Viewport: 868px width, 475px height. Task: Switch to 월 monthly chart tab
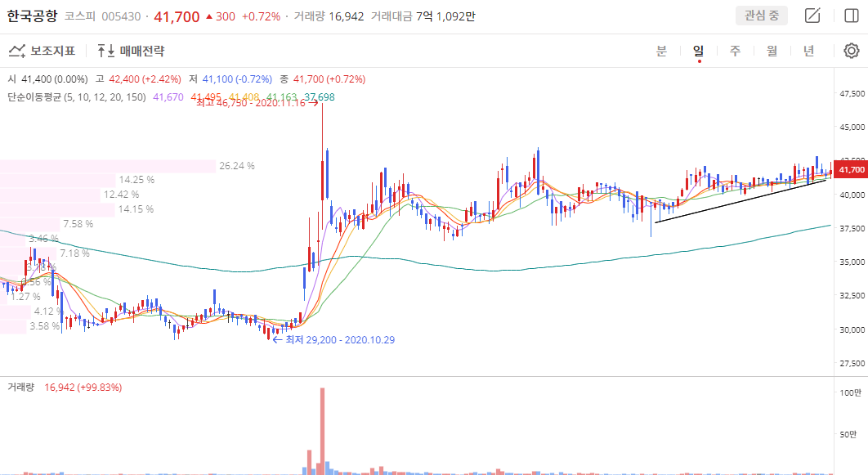coord(772,51)
